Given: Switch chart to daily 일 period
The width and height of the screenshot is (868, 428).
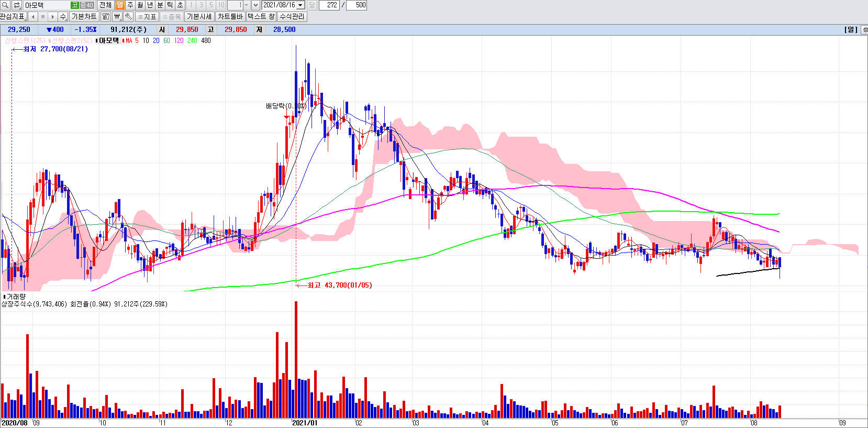Looking at the screenshot, I should [x=120, y=5].
